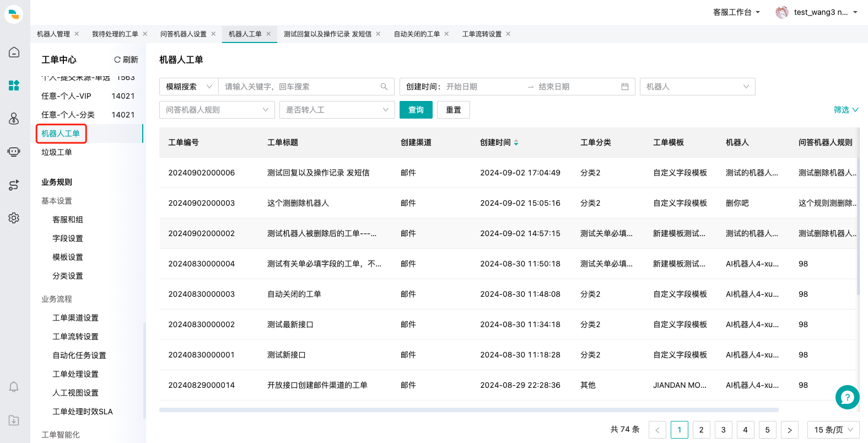Open 工单渠道设置 in the sidebar
The height and width of the screenshot is (443, 868).
click(76, 318)
